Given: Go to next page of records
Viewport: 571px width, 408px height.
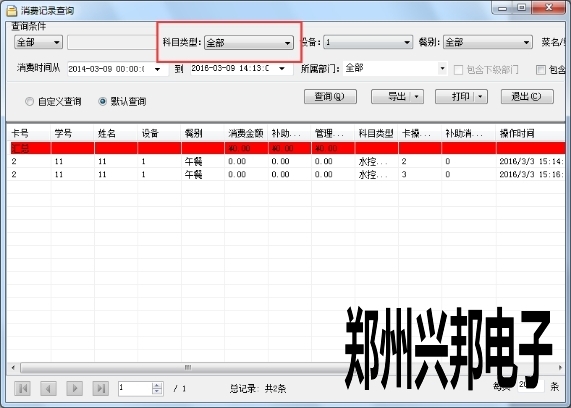Looking at the screenshot, I should click(74, 388).
